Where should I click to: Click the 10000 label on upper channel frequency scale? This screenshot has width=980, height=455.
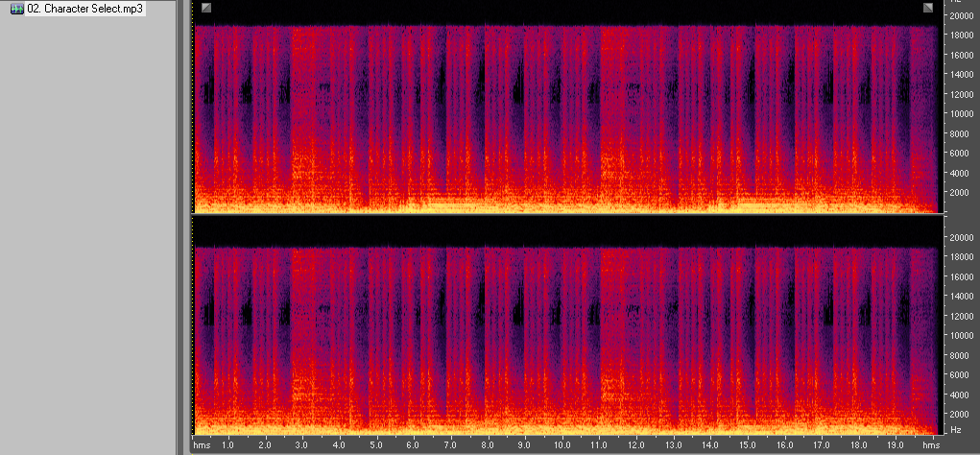(x=964, y=113)
